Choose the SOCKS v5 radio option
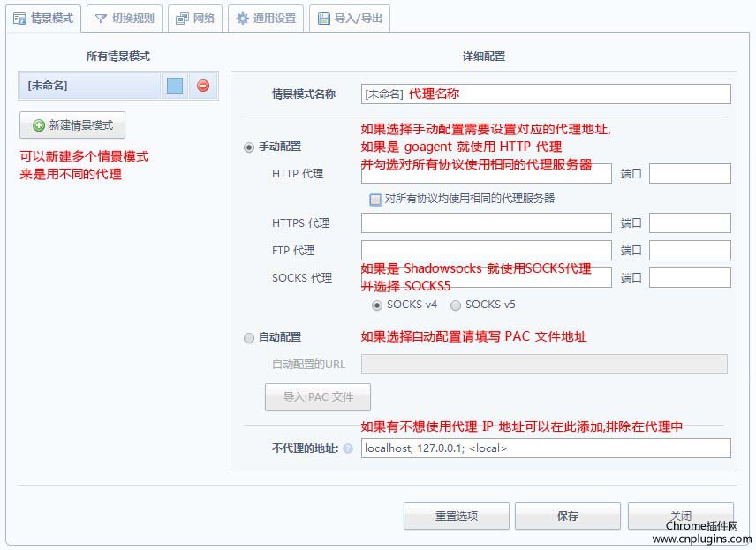 point(456,305)
